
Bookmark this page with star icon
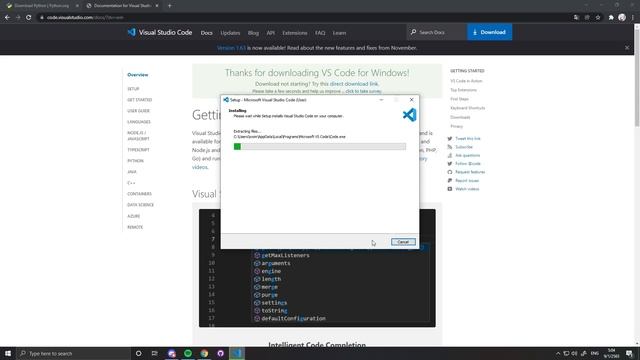[598, 18]
